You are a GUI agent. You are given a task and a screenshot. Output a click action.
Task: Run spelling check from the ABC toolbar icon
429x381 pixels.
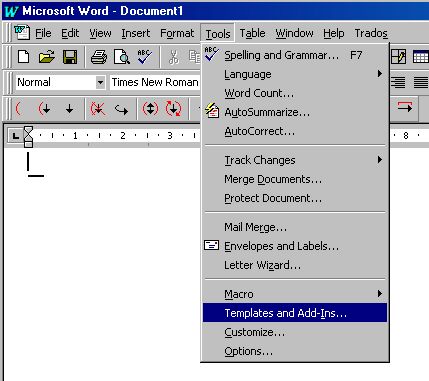click(145, 57)
